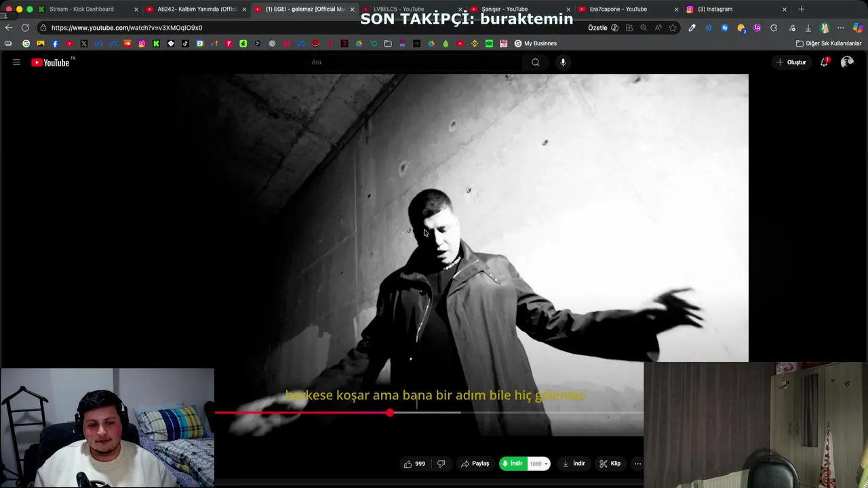
Task: Toggle read aloud A icon in address bar
Action: coord(658,28)
